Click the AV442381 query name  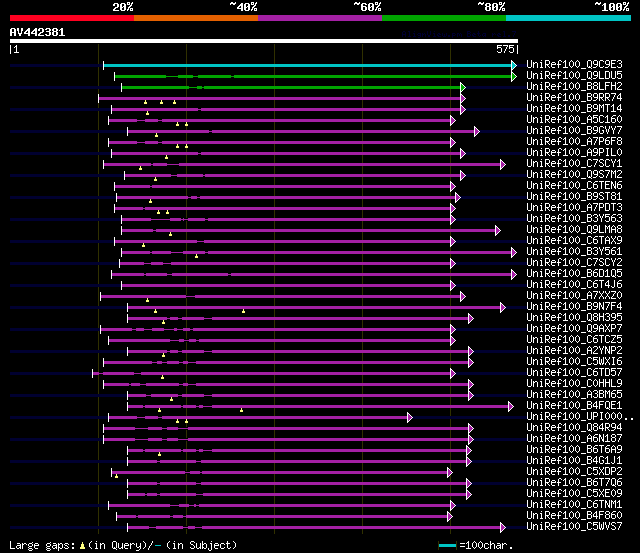pyautogui.click(x=37, y=33)
